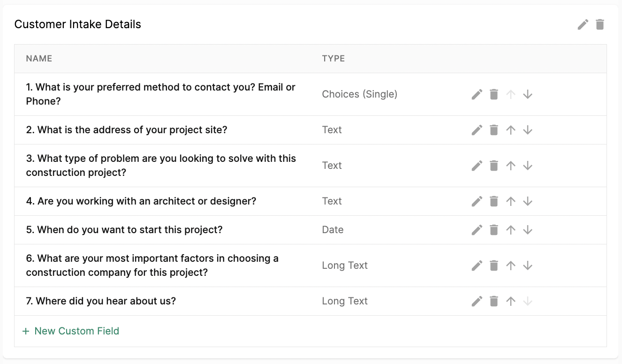Delete the important factors field
The height and width of the screenshot is (364, 622).
494,265
